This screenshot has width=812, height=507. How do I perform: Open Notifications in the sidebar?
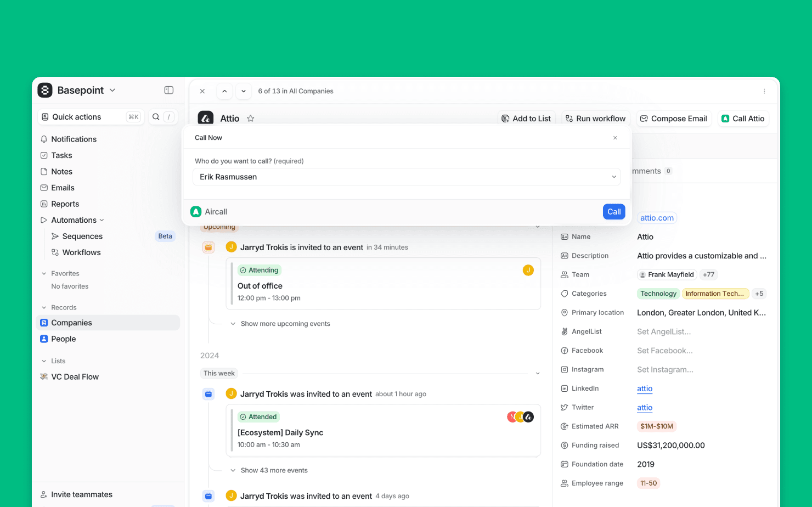(74, 139)
